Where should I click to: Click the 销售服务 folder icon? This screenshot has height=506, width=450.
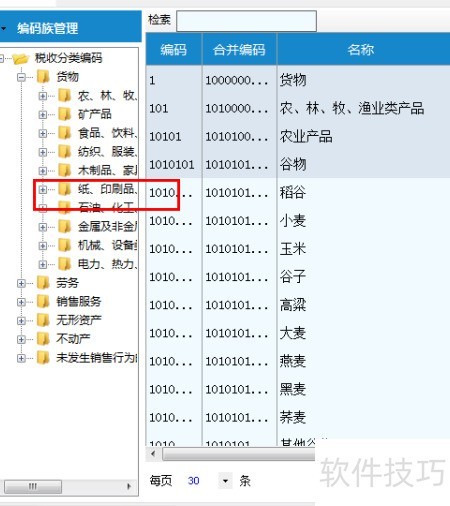[x=43, y=301]
